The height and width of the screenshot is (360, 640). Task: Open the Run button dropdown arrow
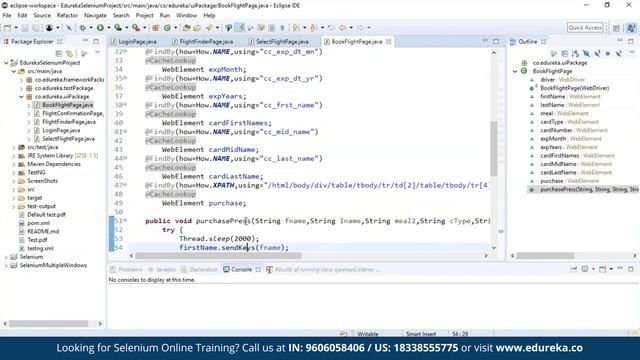click(109, 28)
